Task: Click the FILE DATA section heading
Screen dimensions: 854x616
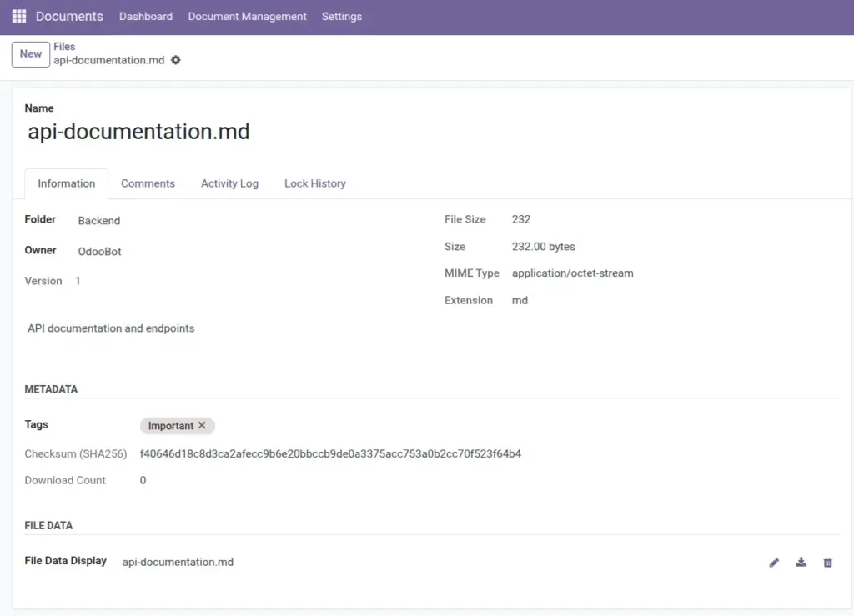Action: click(48, 525)
